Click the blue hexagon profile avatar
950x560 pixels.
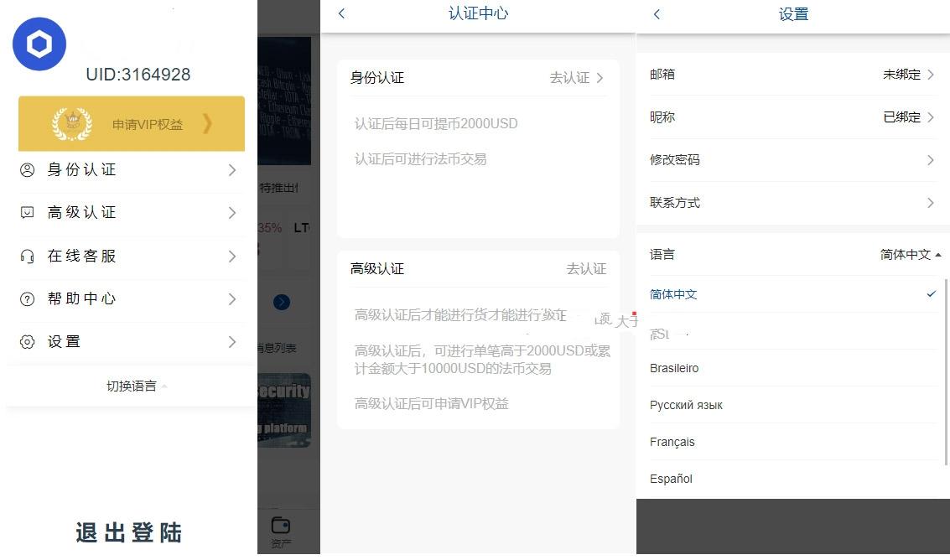click(x=39, y=44)
